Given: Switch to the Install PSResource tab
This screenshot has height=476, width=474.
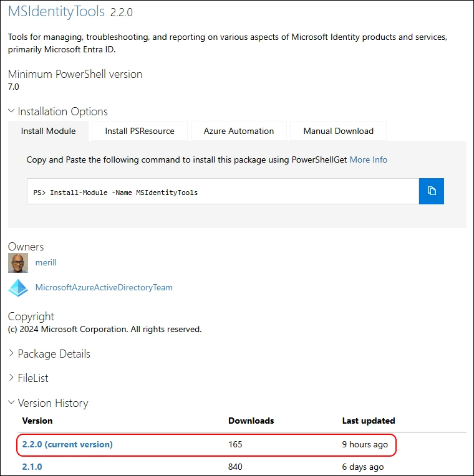Looking at the screenshot, I should [x=140, y=131].
